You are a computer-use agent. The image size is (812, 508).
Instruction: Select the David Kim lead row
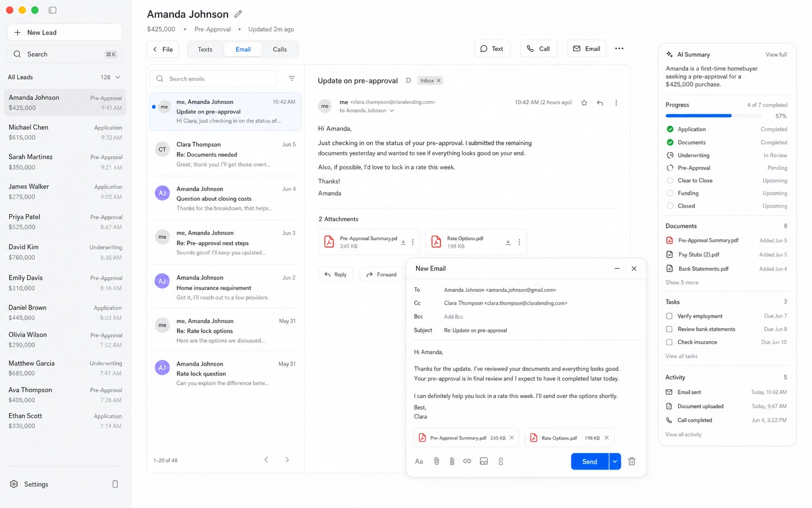pyautogui.click(x=65, y=252)
